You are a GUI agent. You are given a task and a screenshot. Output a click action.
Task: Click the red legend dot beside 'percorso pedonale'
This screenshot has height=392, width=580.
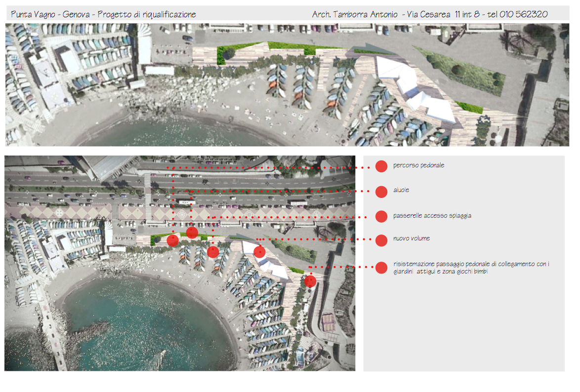click(x=381, y=166)
